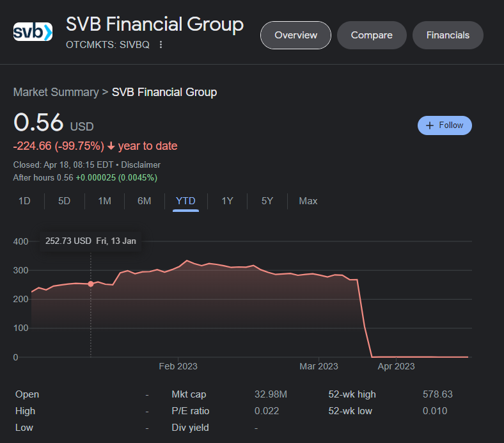Click the Closed: Apr 18, 08:15 EDT text
The width and height of the screenshot is (504, 443).
click(x=63, y=165)
